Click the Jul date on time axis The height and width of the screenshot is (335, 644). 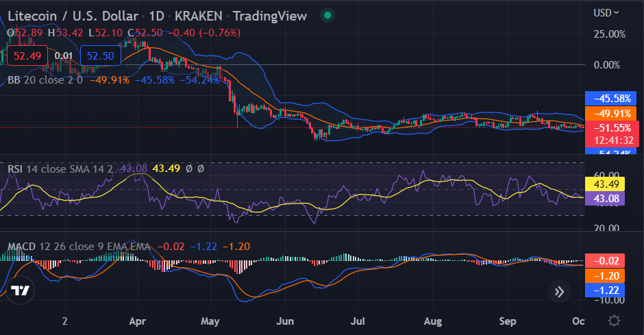(x=358, y=321)
